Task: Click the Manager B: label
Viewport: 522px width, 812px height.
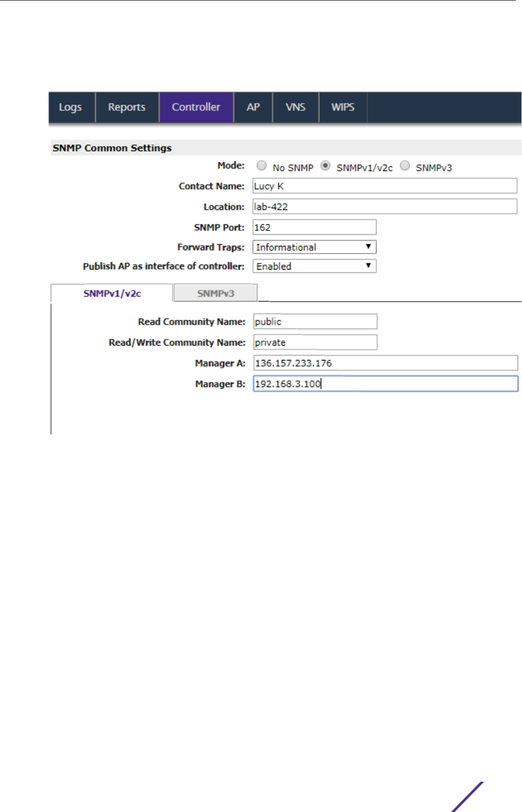Action: click(220, 384)
